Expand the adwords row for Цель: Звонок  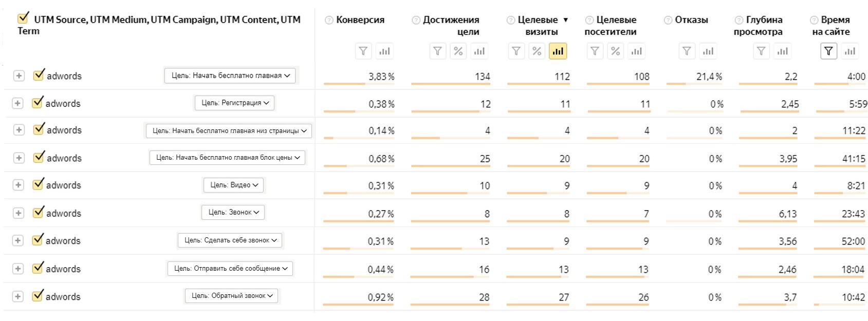pyautogui.click(x=19, y=213)
